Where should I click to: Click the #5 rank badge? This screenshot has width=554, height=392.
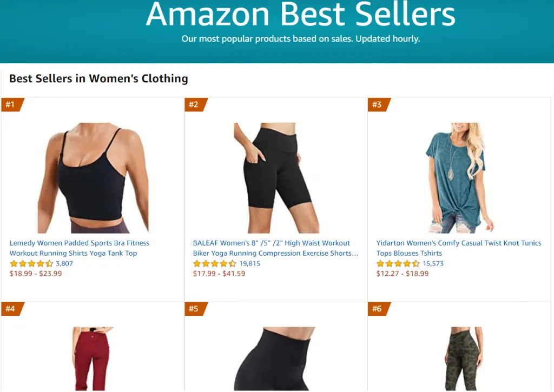click(196, 309)
